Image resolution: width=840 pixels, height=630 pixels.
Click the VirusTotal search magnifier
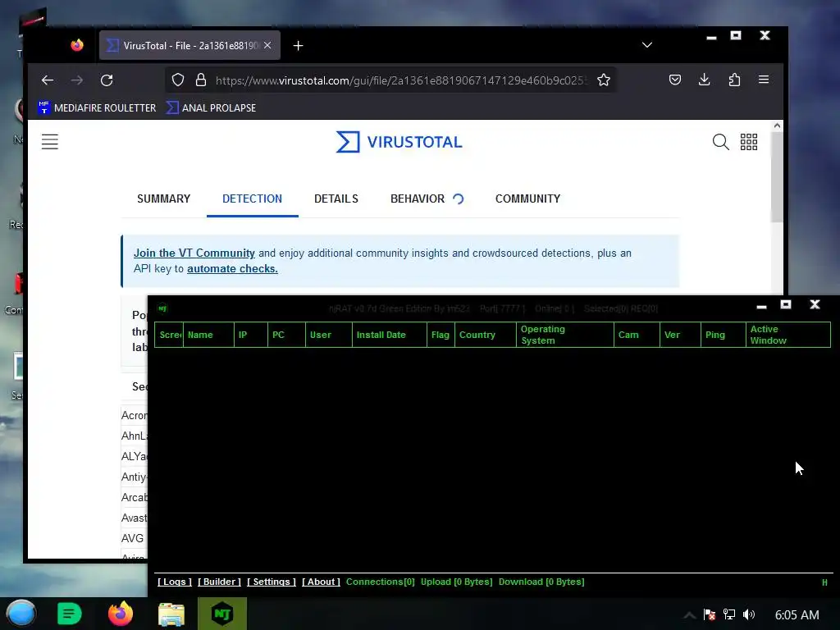pyautogui.click(x=720, y=142)
